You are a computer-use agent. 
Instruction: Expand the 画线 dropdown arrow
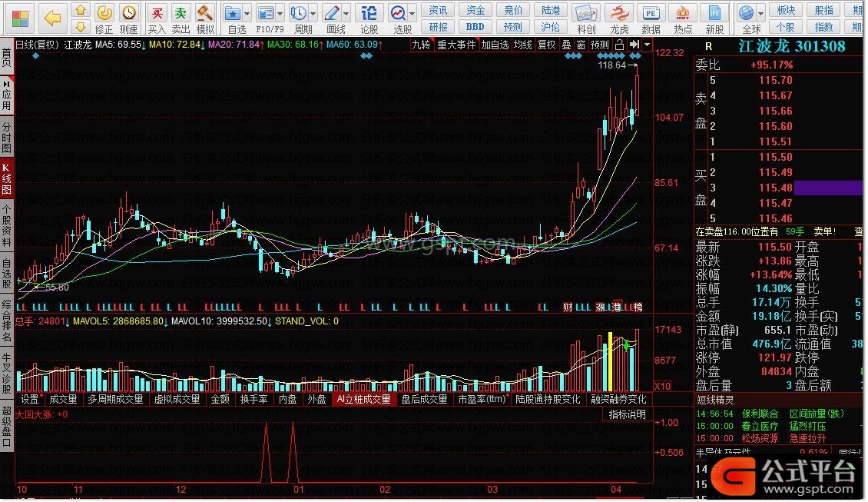click(346, 13)
